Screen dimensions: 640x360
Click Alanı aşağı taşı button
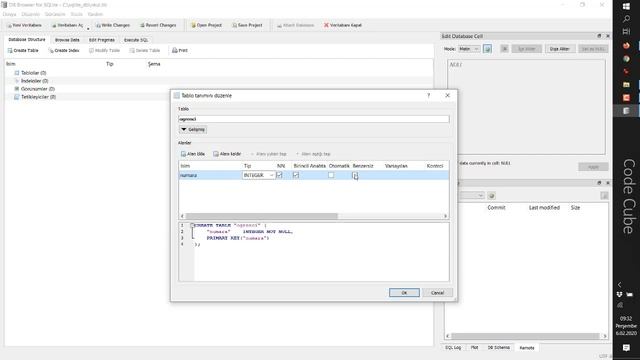(313, 154)
